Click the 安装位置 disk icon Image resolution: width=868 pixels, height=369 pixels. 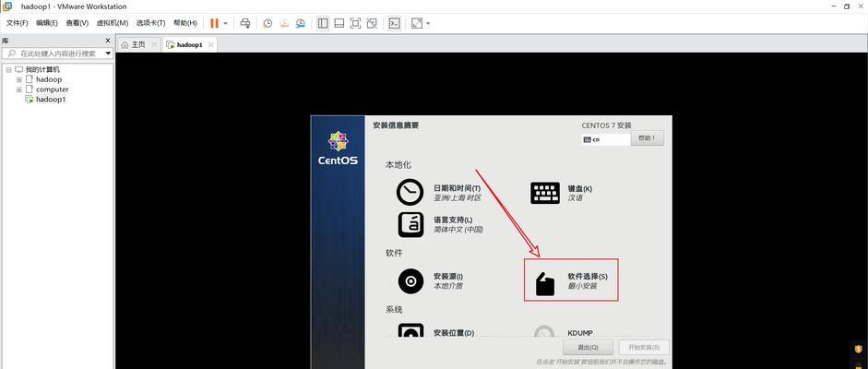[410, 331]
